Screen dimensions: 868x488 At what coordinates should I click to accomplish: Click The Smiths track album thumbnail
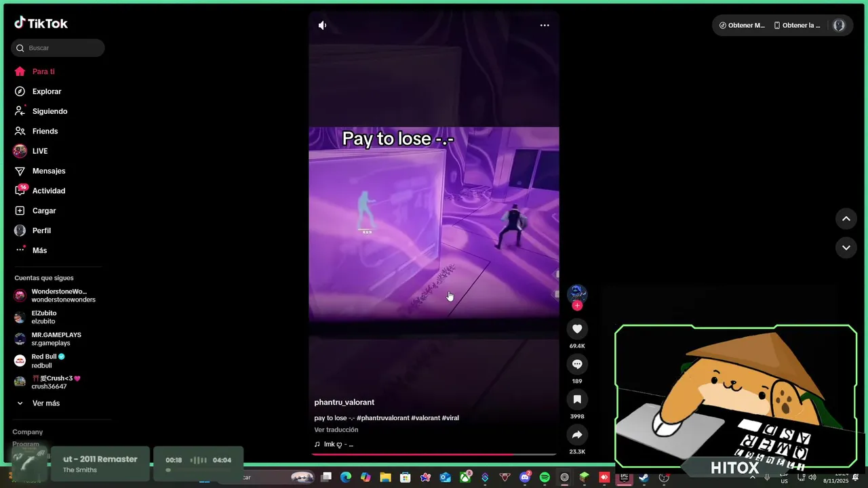[x=31, y=464]
